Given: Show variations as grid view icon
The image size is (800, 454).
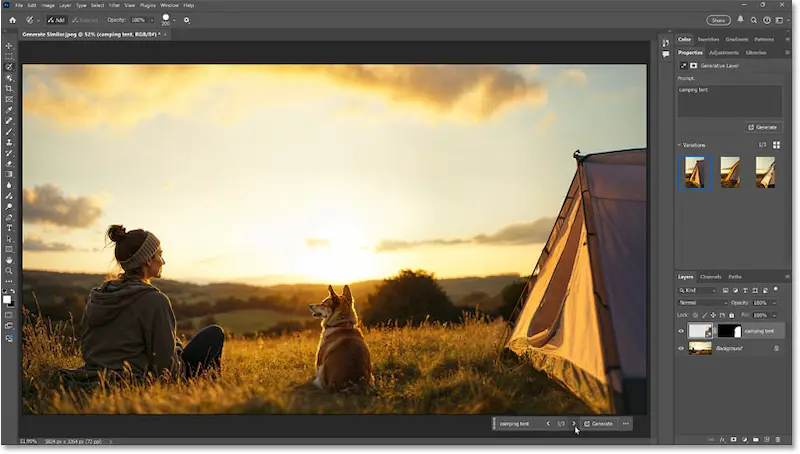Looking at the screenshot, I should (777, 145).
